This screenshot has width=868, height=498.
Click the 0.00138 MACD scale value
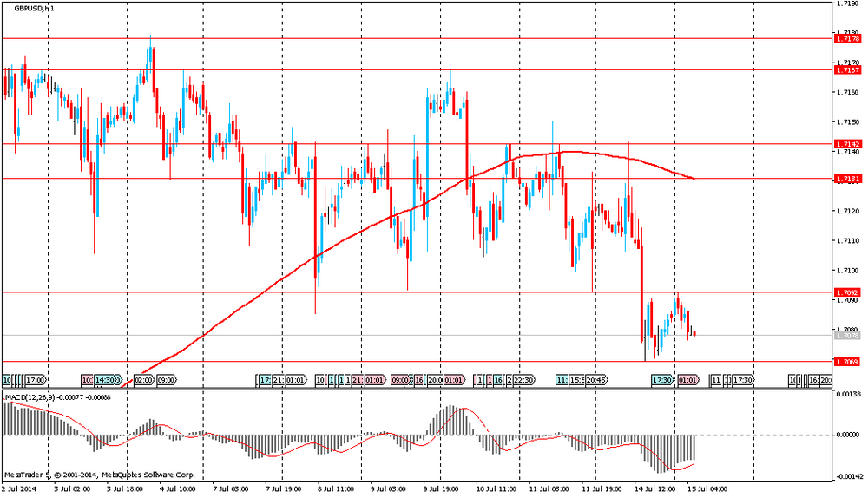[x=847, y=394]
